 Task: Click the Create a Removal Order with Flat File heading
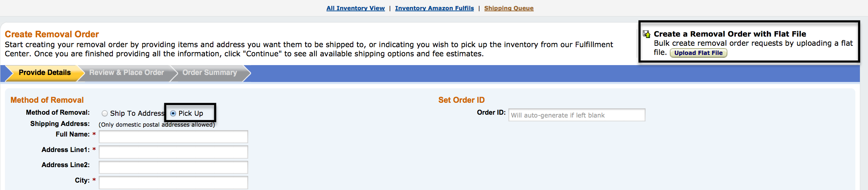[x=730, y=34]
